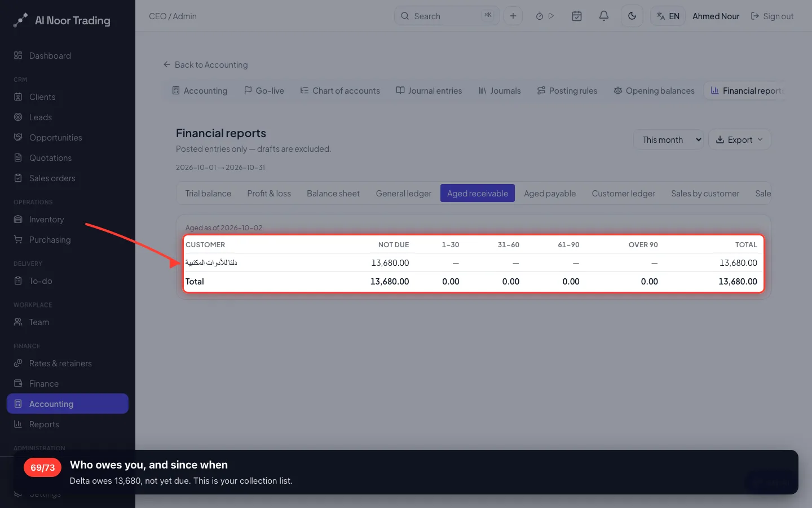The height and width of the screenshot is (508, 812).
Task: Open Clients in the sidebar
Action: [x=68, y=97]
